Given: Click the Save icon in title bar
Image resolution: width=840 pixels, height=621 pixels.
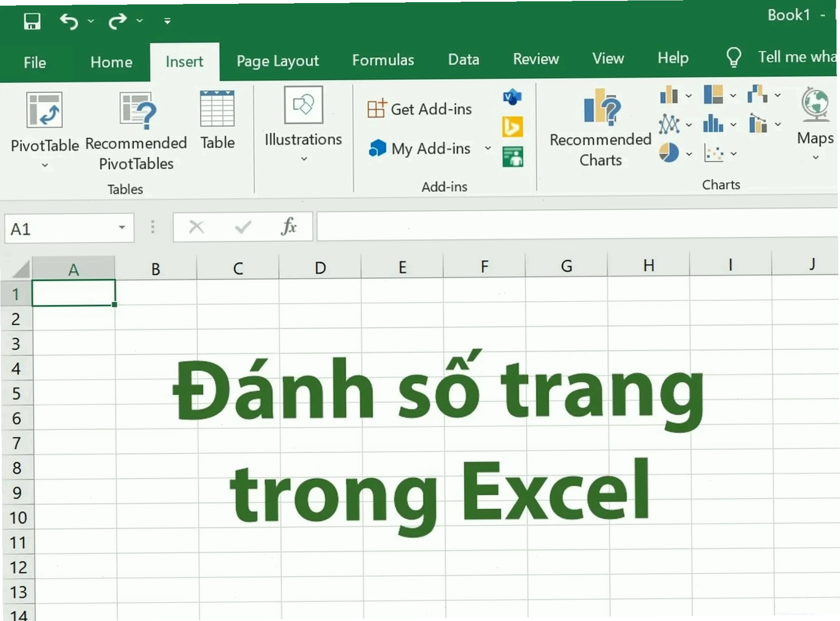Looking at the screenshot, I should [x=32, y=21].
